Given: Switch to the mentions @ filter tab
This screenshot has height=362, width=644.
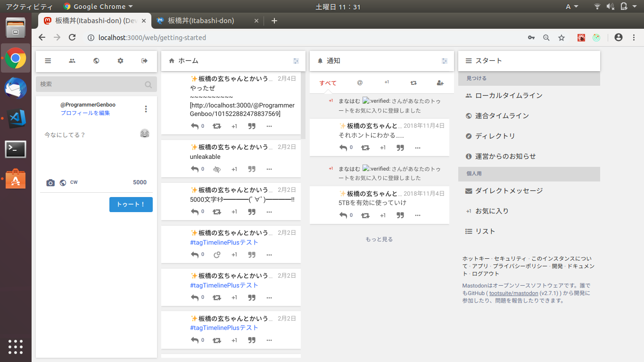Looking at the screenshot, I should (360, 83).
